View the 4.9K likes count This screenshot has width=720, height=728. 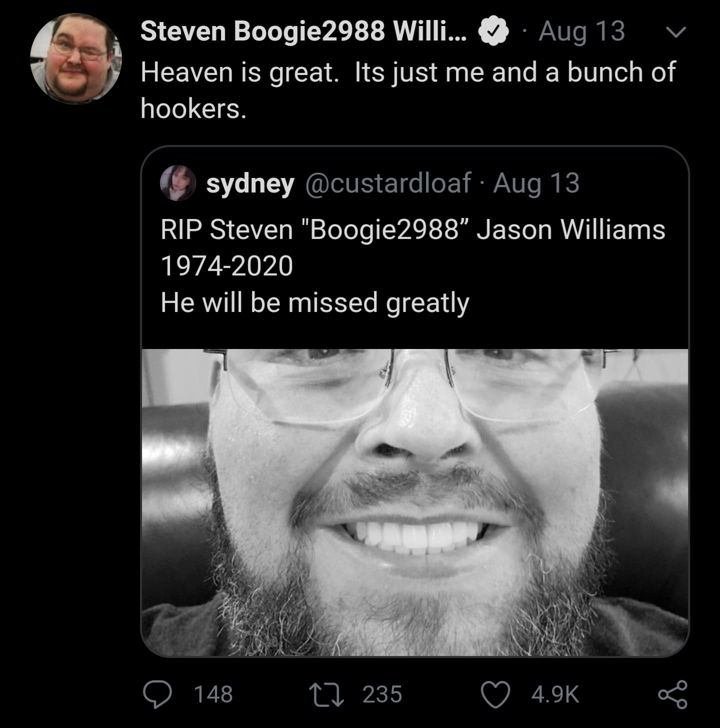coord(555,695)
